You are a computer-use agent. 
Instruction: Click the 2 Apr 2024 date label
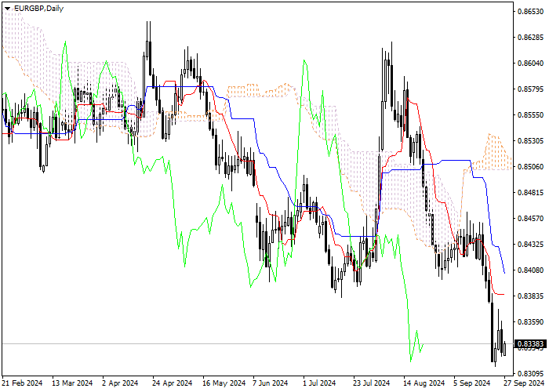(120, 383)
